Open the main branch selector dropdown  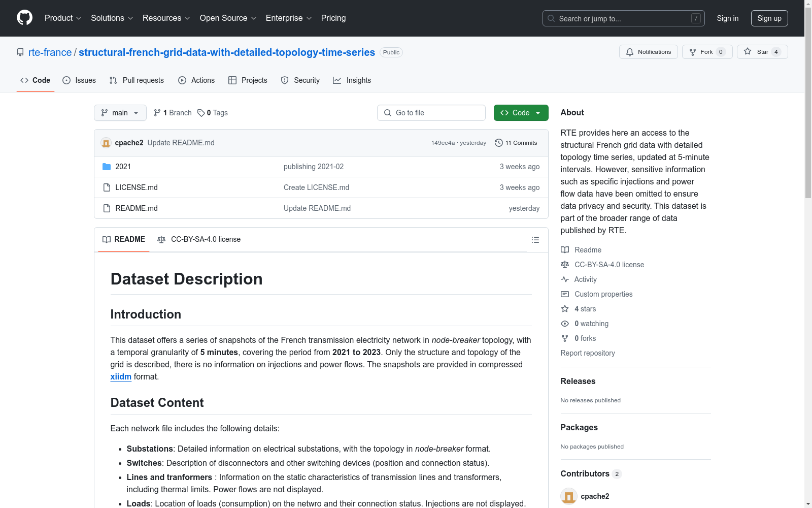click(120, 113)
